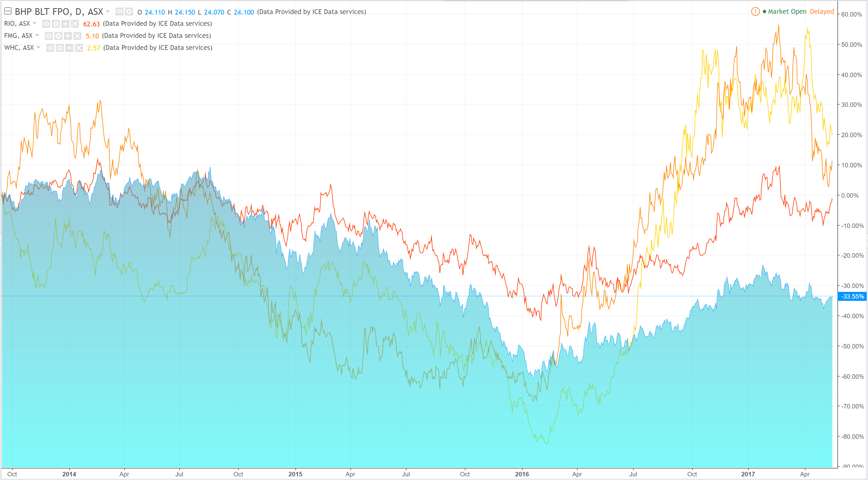This screenshot has height=480, width=868.
Task: Remove the RIO comparison with X icon
Action: (x=75, y=24)
